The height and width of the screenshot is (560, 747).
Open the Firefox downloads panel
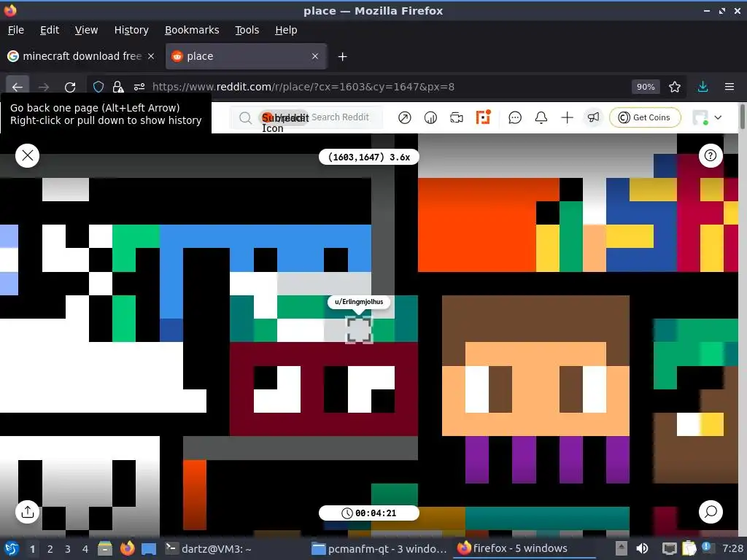point(703,87)
